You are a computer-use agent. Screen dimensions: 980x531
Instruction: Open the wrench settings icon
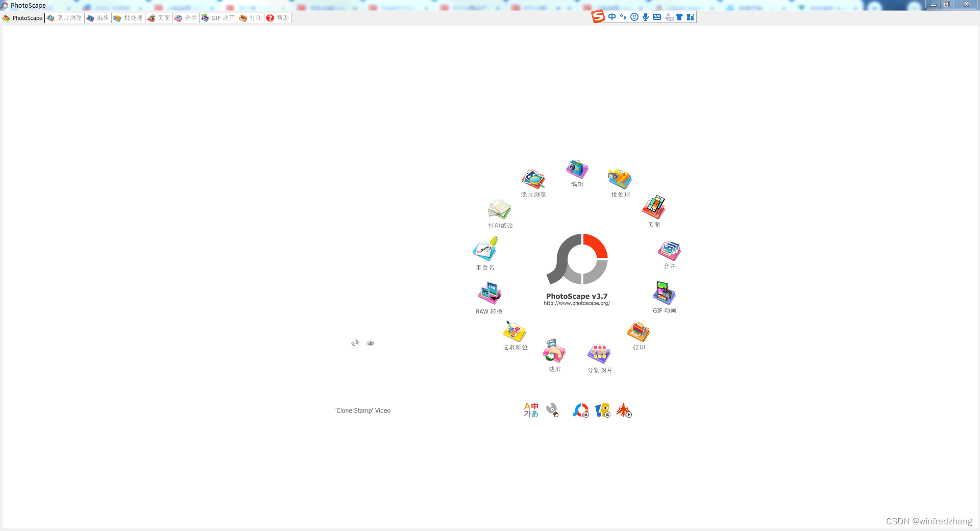(552, 410)
